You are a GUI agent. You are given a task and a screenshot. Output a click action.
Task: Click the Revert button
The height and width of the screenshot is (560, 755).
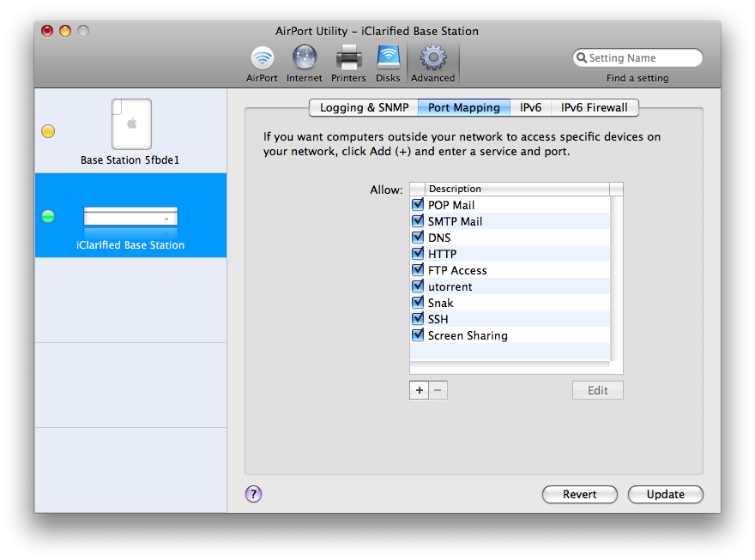click(580, 494)
